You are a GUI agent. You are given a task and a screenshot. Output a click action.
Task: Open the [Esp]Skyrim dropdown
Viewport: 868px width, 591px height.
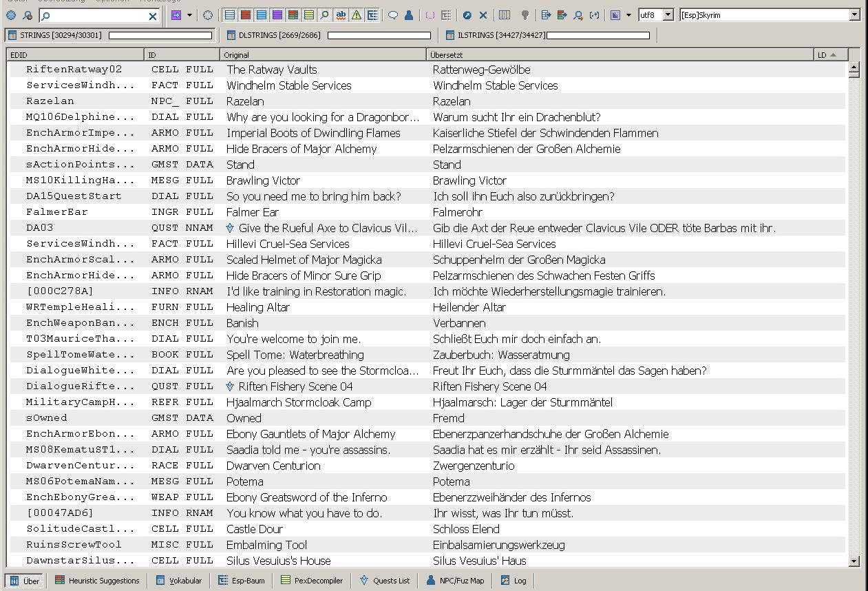pos(854,15)
